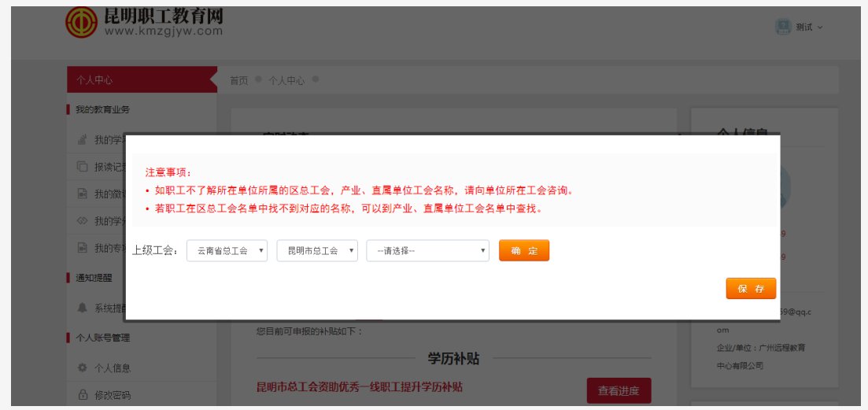
Task: Open 个人信息 in the sidebar
Action: (113, 368)
